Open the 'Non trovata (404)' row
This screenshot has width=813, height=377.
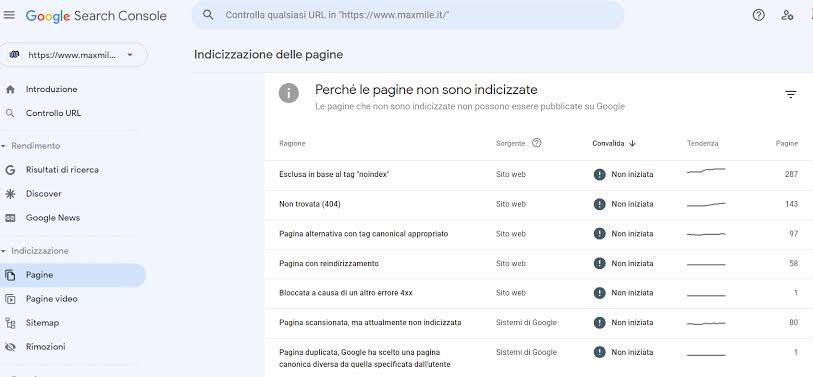(x=539, y=204)
